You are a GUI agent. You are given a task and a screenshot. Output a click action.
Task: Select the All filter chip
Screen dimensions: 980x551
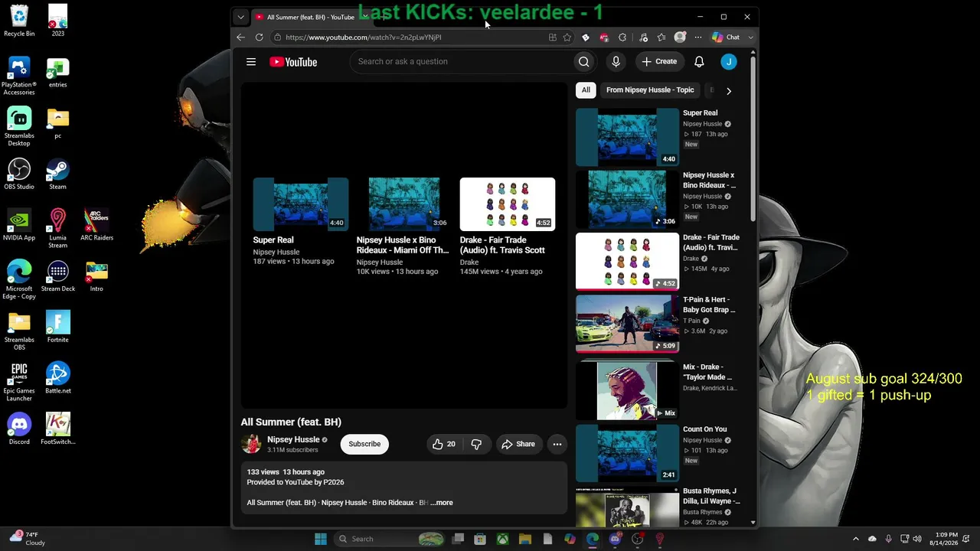586,90
